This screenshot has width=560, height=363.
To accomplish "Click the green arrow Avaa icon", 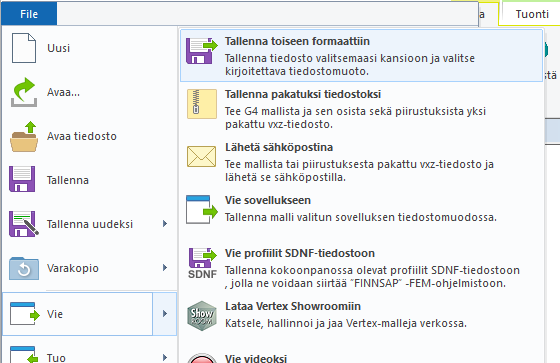I will coord(24,92).
